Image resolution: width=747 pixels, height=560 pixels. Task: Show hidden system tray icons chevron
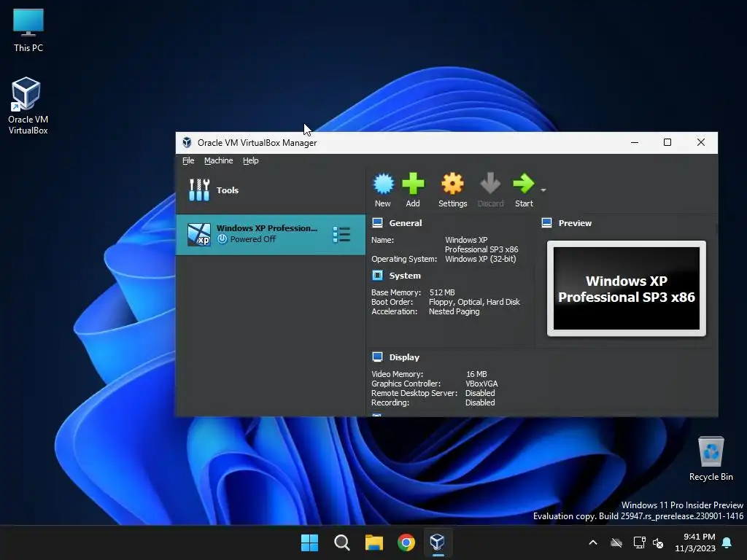point(593,542)
